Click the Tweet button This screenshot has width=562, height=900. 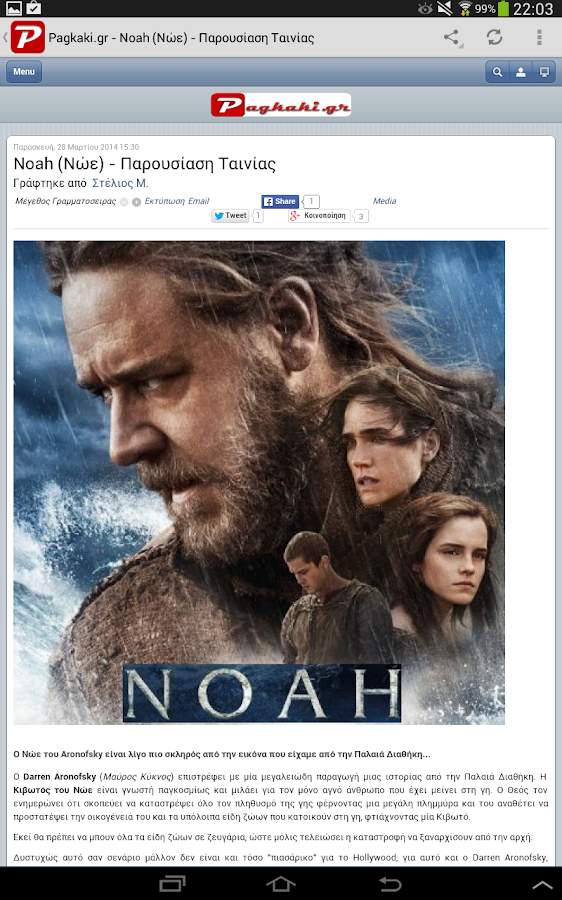[x=230, y=216]
